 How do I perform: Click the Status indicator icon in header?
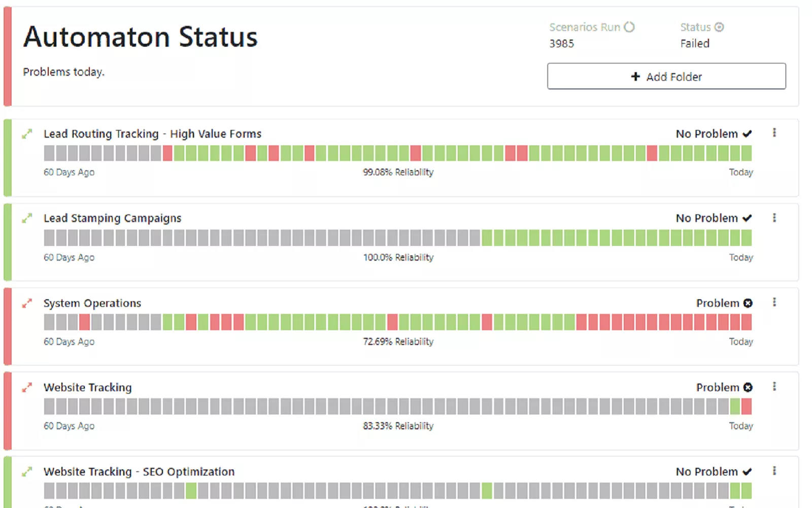719,27
